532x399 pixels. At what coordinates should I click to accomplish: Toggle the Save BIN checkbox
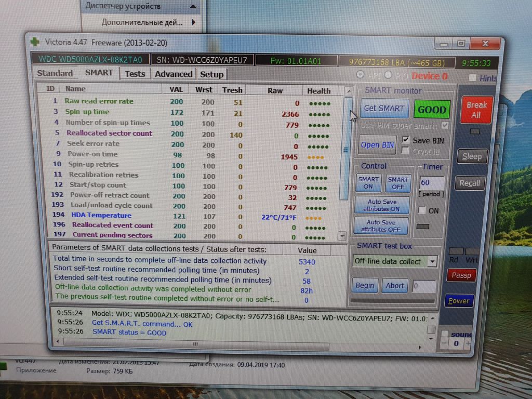[405, 139]
